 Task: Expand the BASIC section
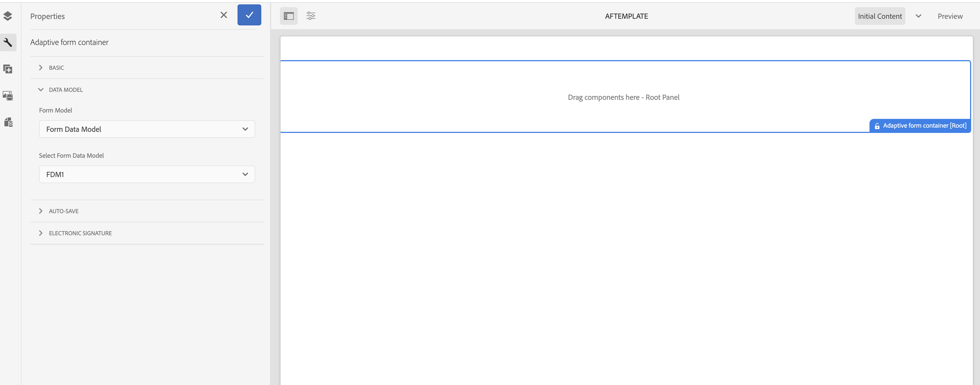tap(56, 68)
